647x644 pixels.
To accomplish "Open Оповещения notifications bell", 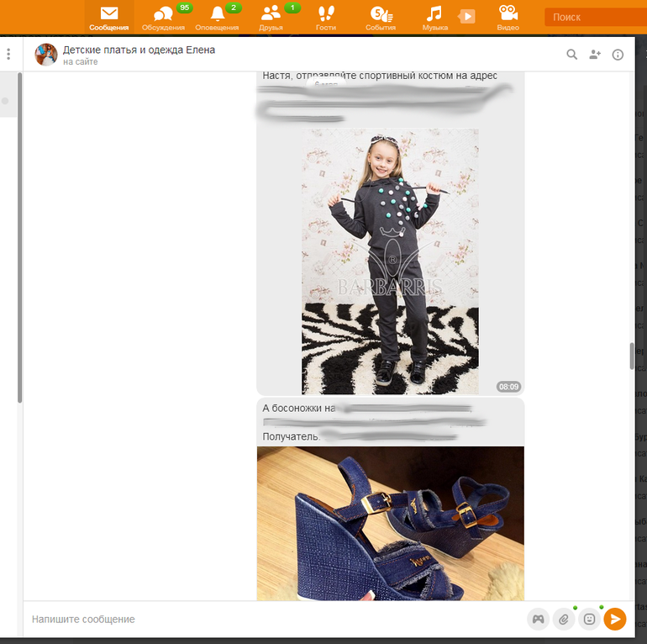I will coord(217,18).
